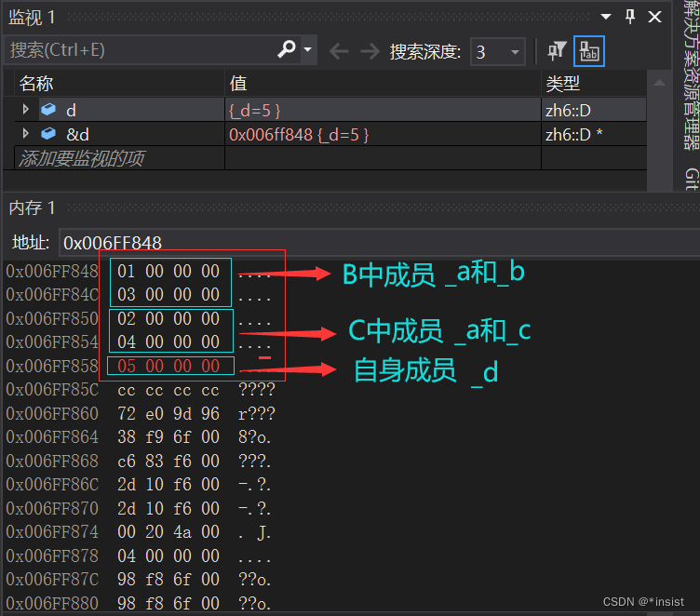700x616 pixels.
Task: Open the 搜索深度 dropdown showing 3
Action: pyautogui.click(x=497, y=52)
